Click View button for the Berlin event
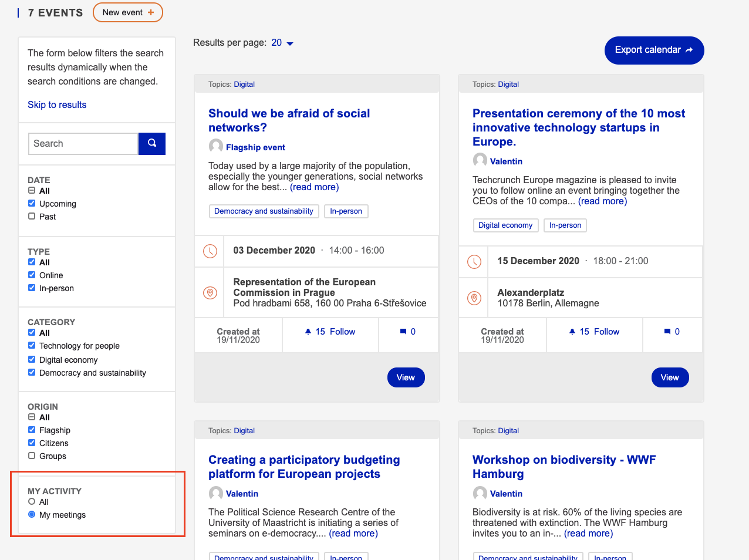Image resolution: width=749 pixels, height=560 pixels. pyautogui.click(x=670, y=377)
